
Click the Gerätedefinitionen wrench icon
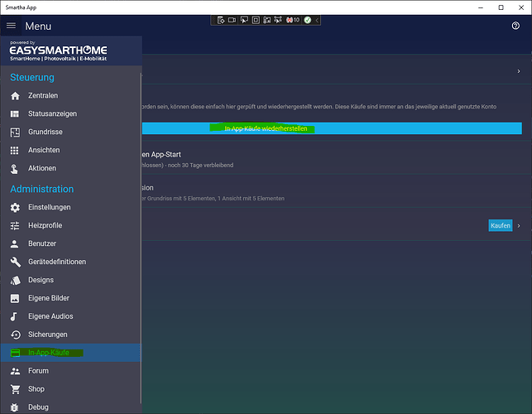click(14, 262)
